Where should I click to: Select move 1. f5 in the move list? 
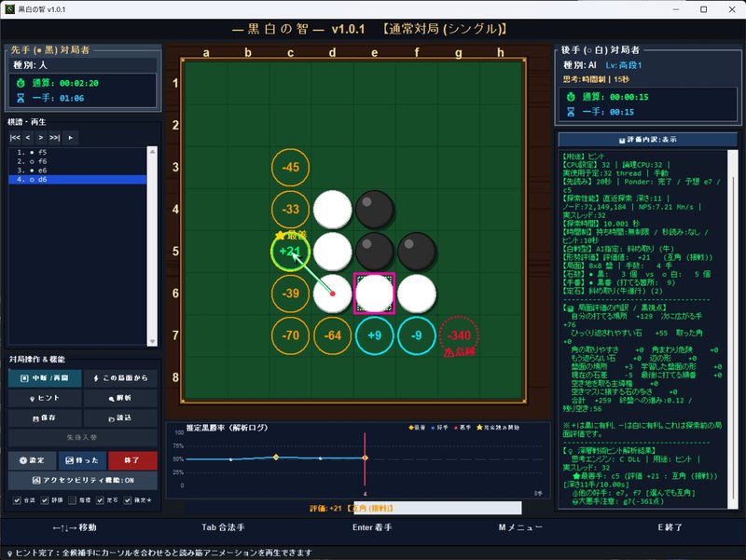77,153
